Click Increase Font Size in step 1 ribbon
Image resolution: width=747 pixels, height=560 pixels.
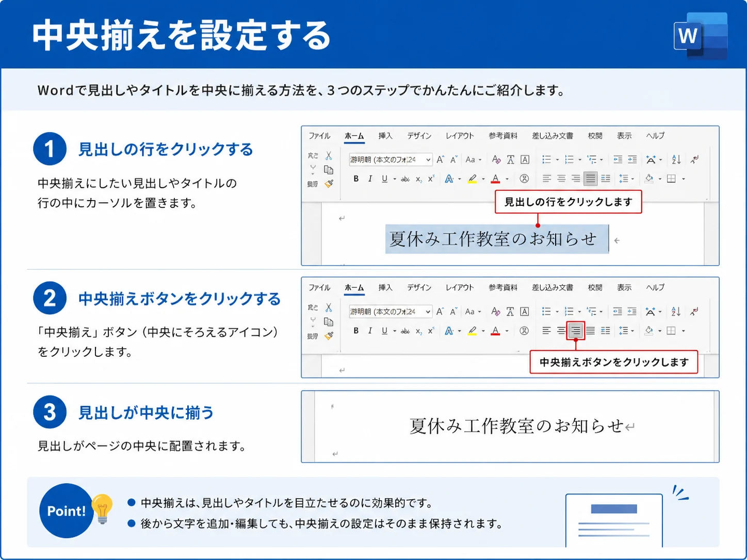440,160
